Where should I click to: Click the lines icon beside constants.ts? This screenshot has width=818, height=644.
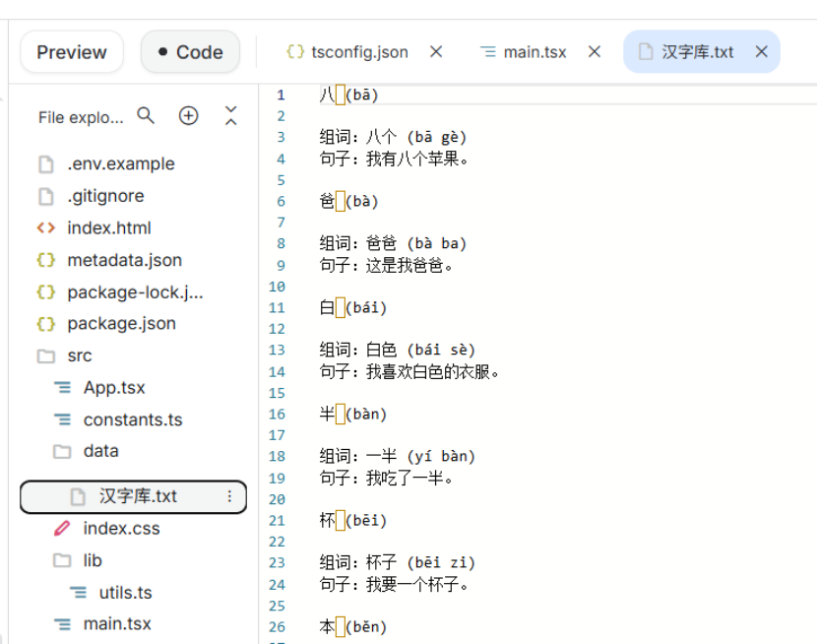[63, 419]
